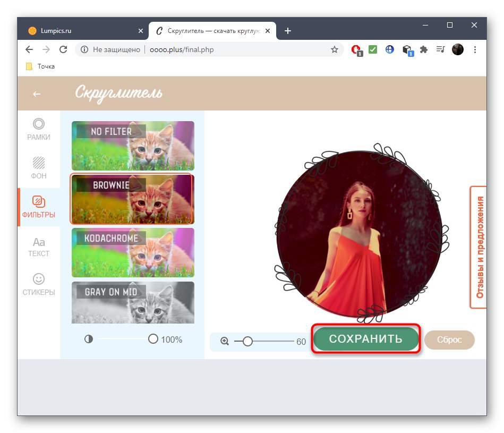Click the circular photo preview

click(360, 234)
